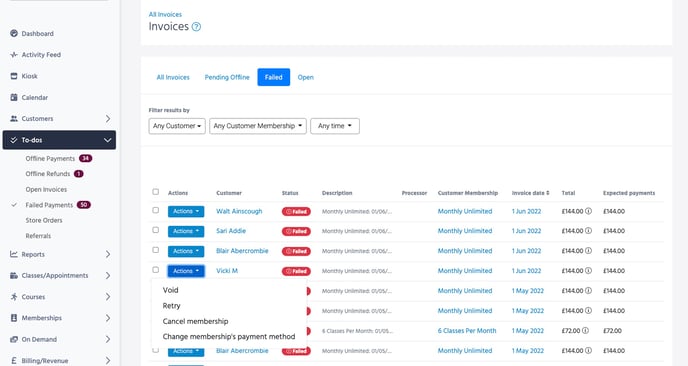Click the Dashboard icon in sidebar
Viewport: 688px width, 366px height.
14,33
